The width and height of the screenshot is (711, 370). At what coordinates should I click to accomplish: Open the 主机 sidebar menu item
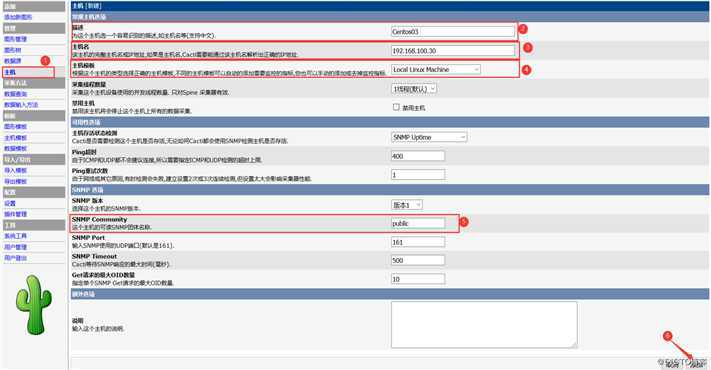coord(10,72)
